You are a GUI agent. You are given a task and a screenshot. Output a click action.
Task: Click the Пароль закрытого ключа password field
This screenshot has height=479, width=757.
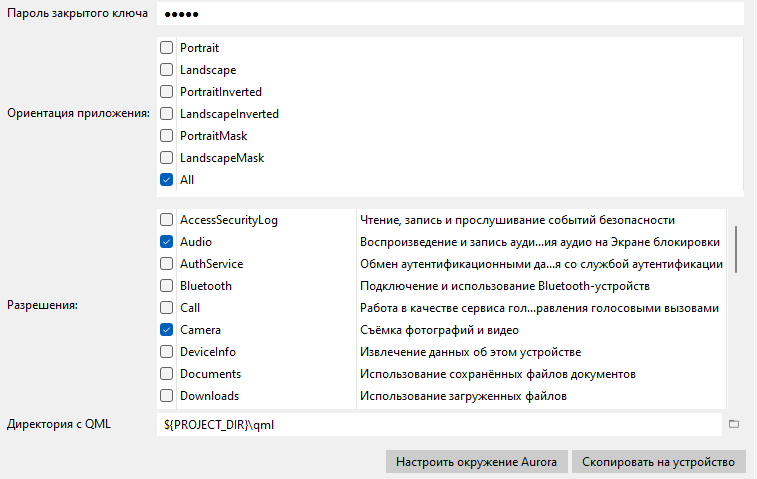tap(450, 14)
